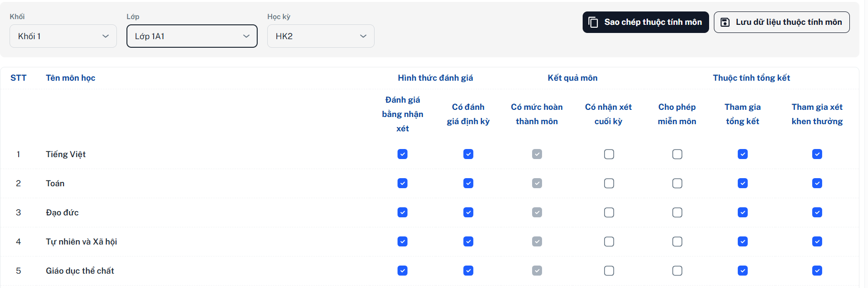
Task: Click grayed Có mức hoàn thành môn for Toán
Action: coord(537,183)
